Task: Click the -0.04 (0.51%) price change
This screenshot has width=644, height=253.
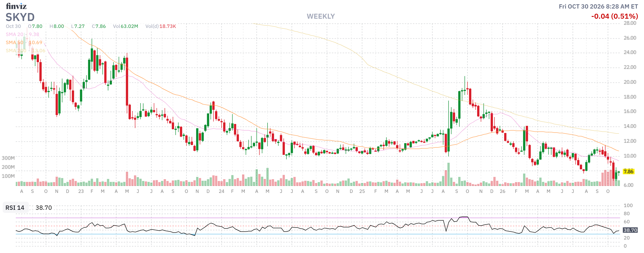Action: tap(615, 16)
